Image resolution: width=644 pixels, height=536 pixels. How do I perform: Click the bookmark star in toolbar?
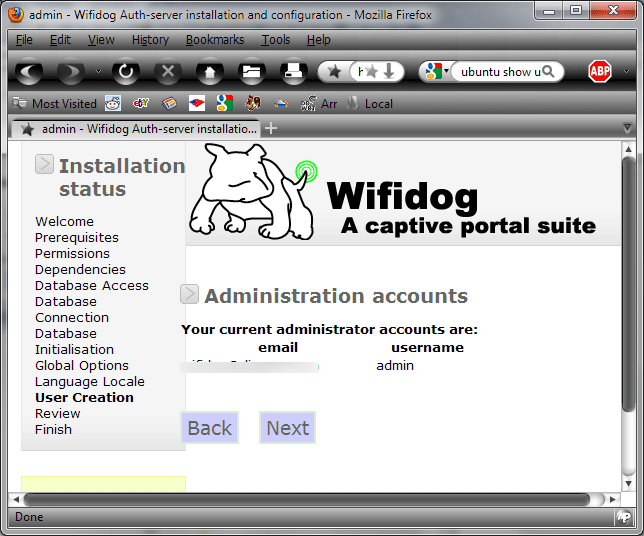coord(334,72)
